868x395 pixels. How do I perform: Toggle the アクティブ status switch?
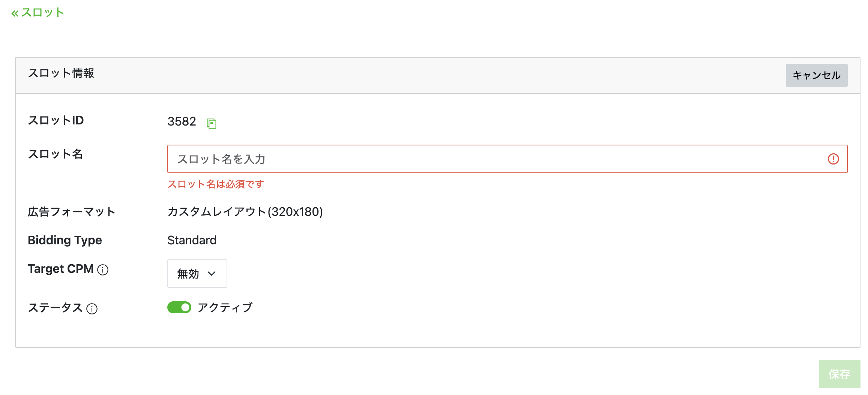click(179, 307)
